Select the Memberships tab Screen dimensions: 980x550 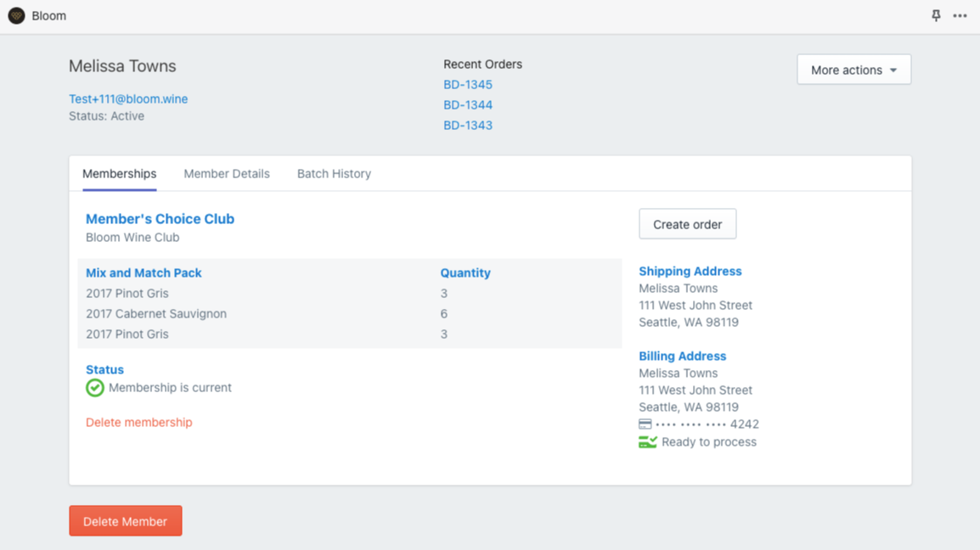[120, 174]
